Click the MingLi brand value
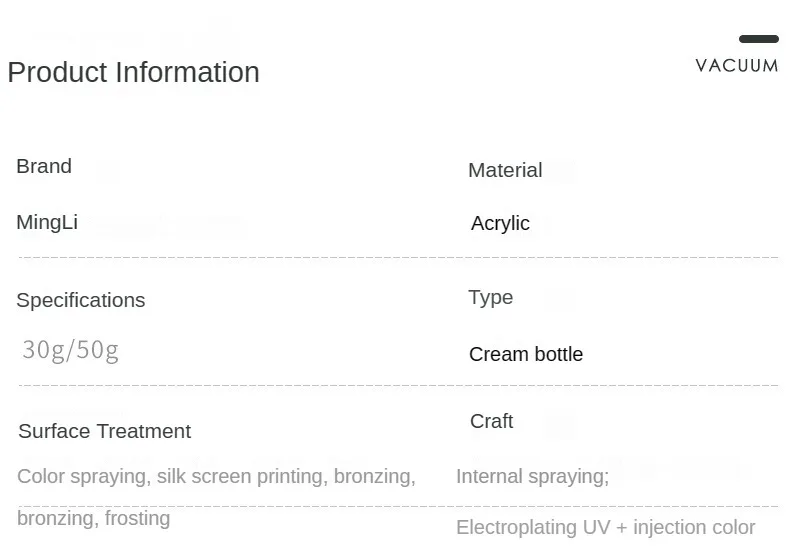Screen dimensions: 800x548 (x=47, y=222)
